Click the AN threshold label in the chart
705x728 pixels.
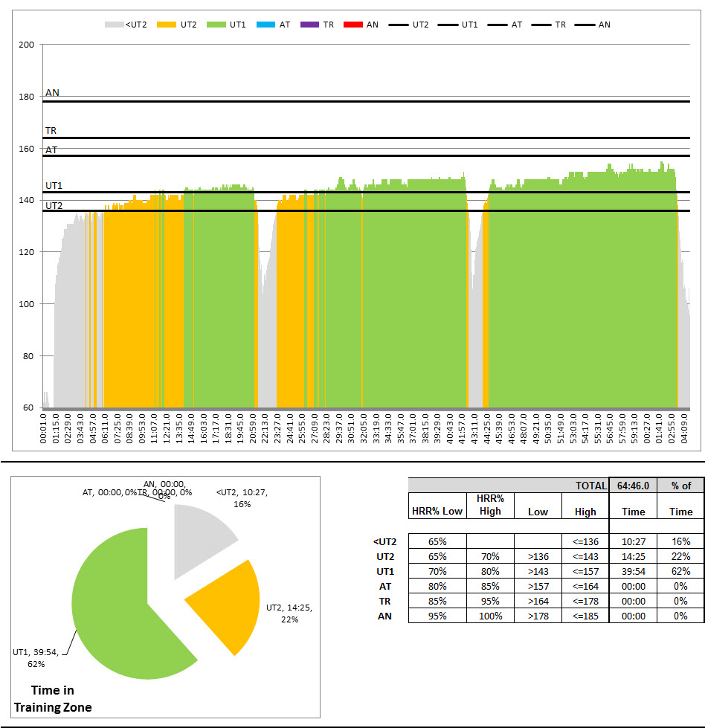pos(52,93)
